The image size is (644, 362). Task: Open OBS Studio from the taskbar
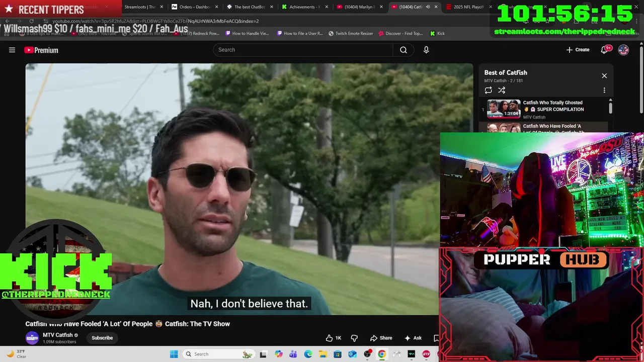367,354
